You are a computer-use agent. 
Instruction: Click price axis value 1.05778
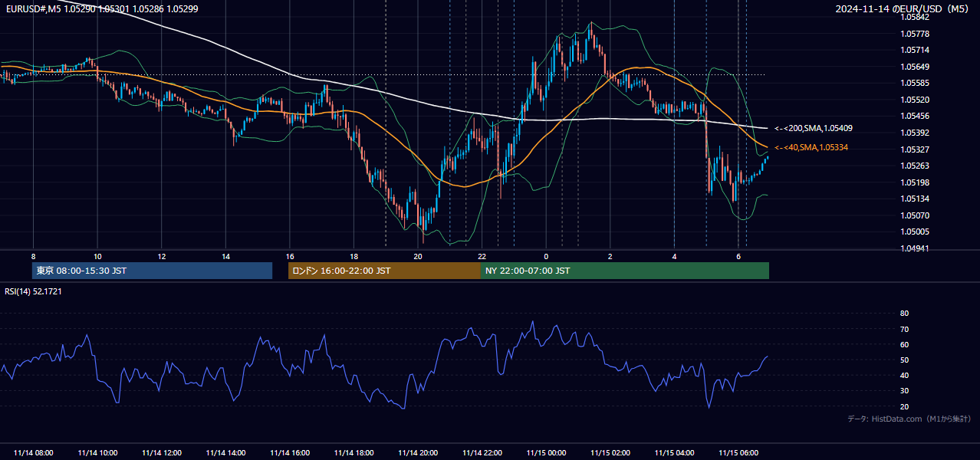(x=914, y=34)
